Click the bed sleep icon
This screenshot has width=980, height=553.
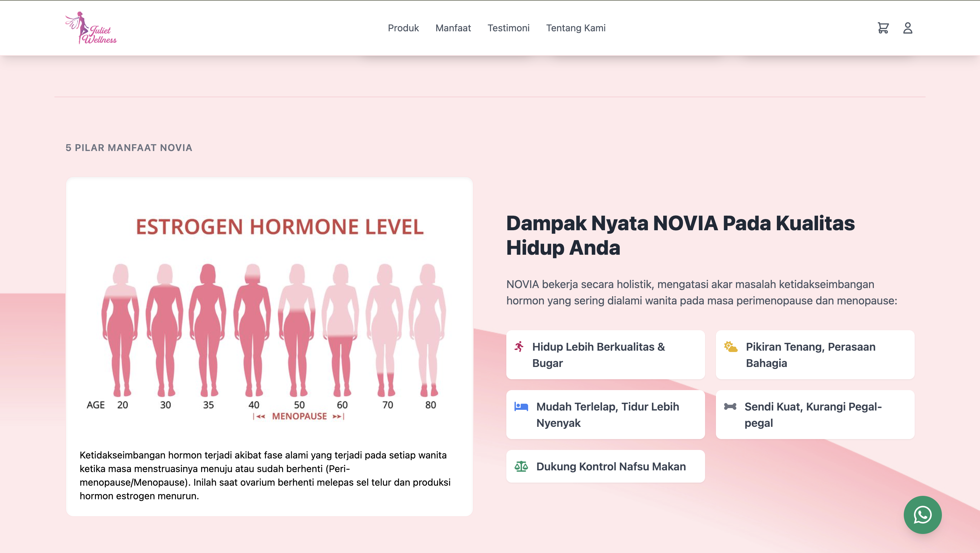(521, 406)
